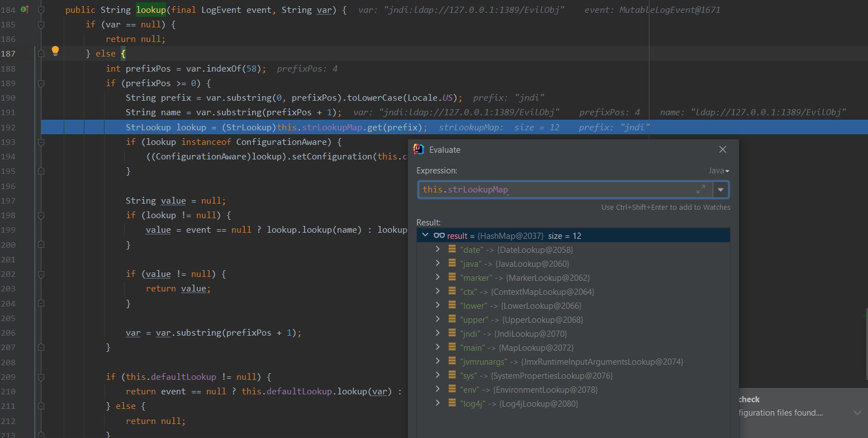Click "return null;" on line 186
Screen dimensions: 868x438
pyautogui.click(x=136, y=39)
